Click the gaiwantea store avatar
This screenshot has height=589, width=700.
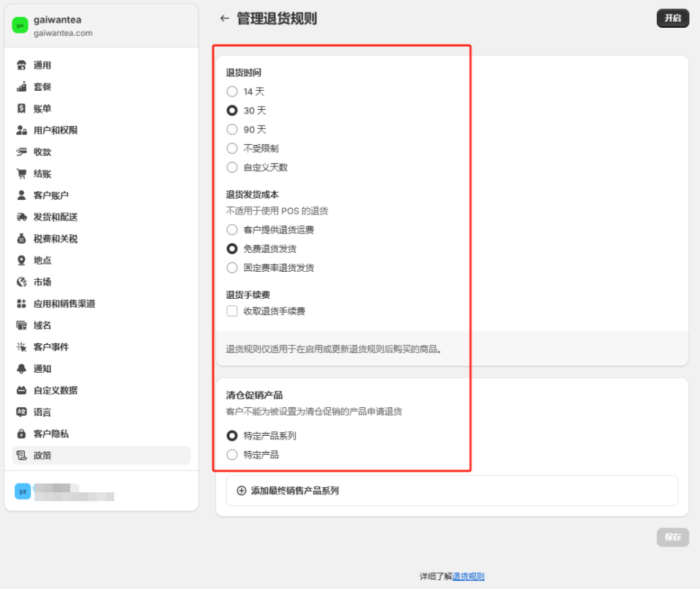point(19,24)
